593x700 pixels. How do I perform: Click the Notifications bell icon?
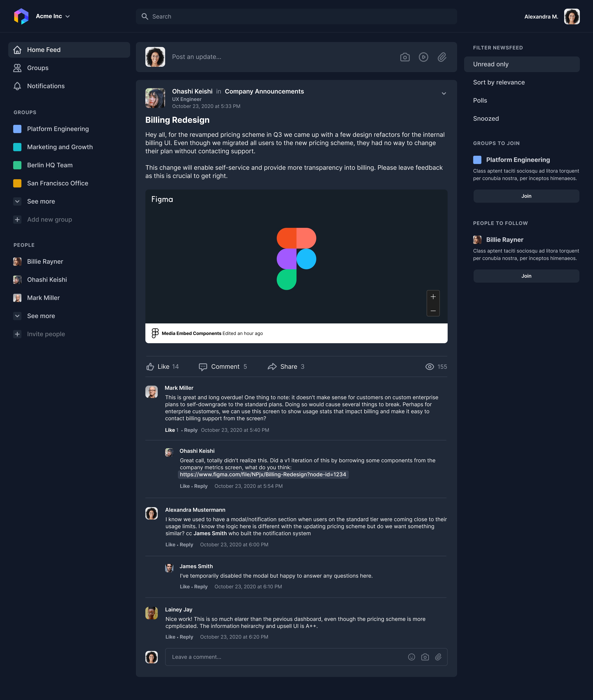17,86
